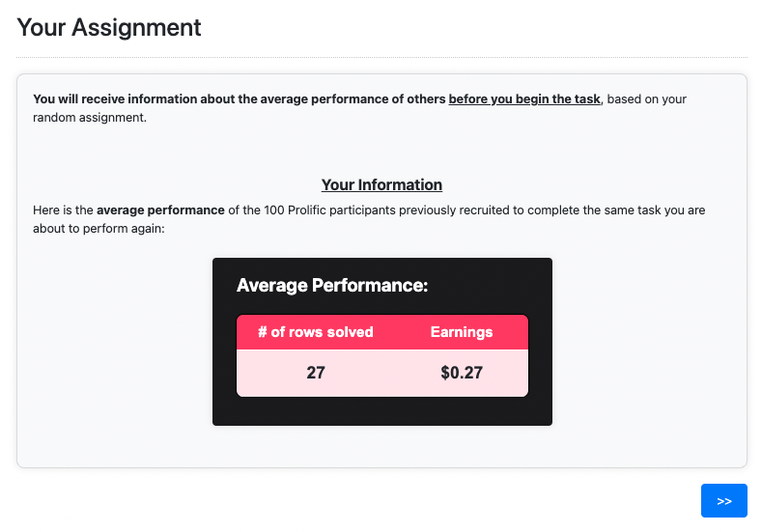This screenshot has height=532, width=762.
Task: Click the blue >> next button
Action: [x=723, y=501]
